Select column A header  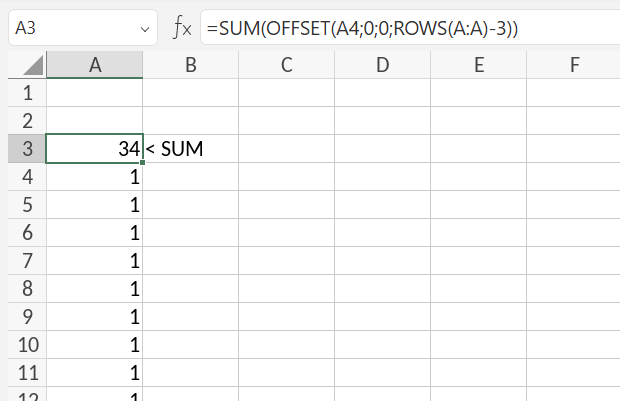point(95,65)
